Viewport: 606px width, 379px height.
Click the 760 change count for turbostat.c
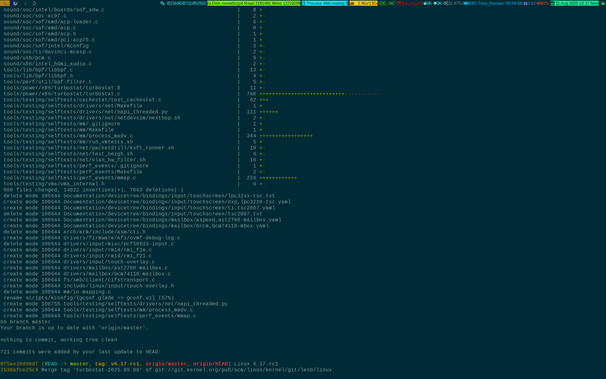click(x=251, y=94)
